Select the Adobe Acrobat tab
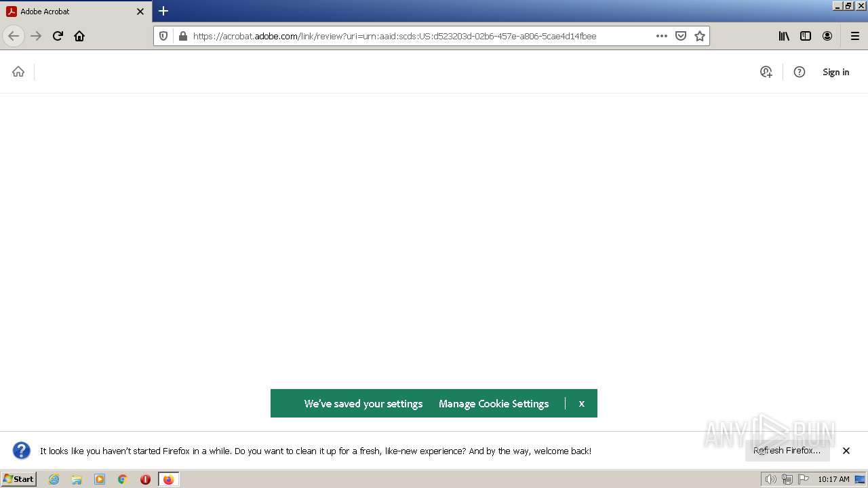Image resolution: width=868 pixels, height=488 pixels. tap(76, 12)
